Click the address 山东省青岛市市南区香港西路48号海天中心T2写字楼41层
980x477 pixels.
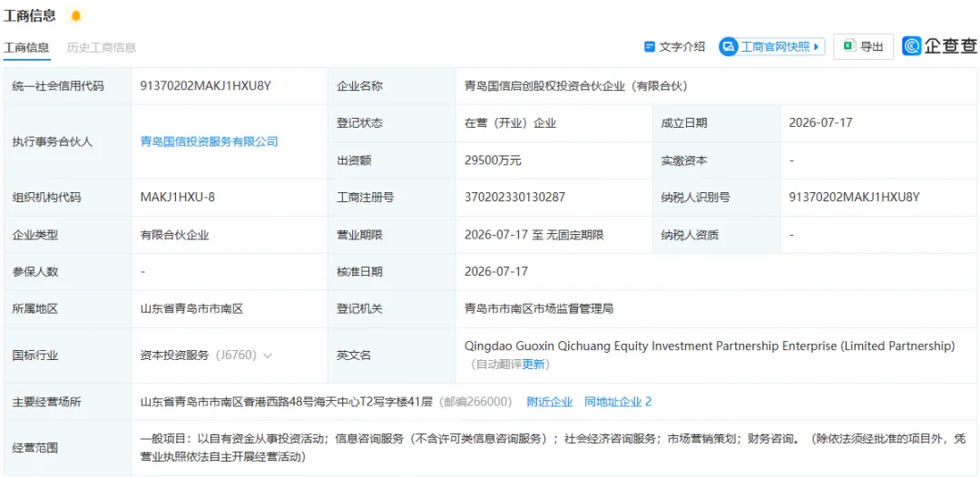(x=286, y=402)
